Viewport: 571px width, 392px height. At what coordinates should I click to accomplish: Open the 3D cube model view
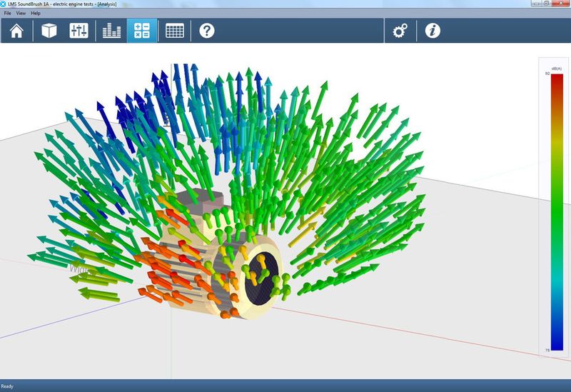point(49,31)
